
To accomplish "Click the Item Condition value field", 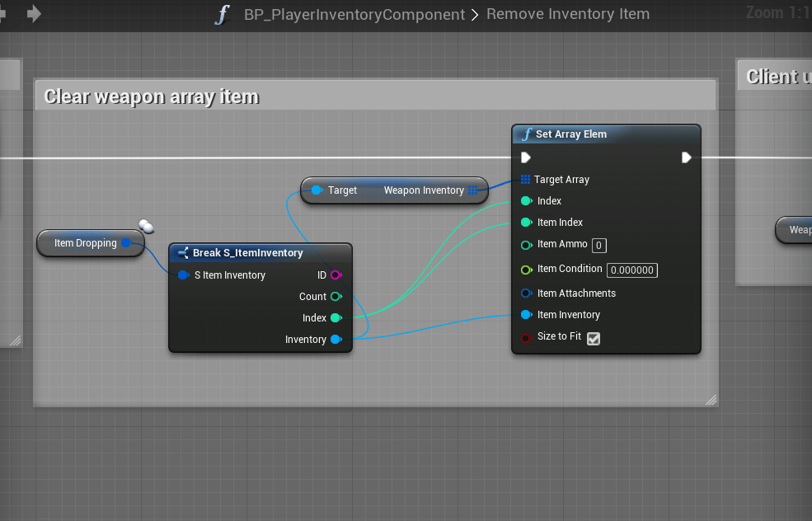I will tap(631, 270).
